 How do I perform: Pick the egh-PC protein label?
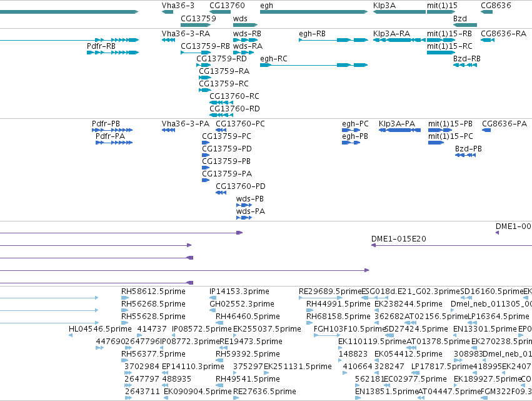355,124
